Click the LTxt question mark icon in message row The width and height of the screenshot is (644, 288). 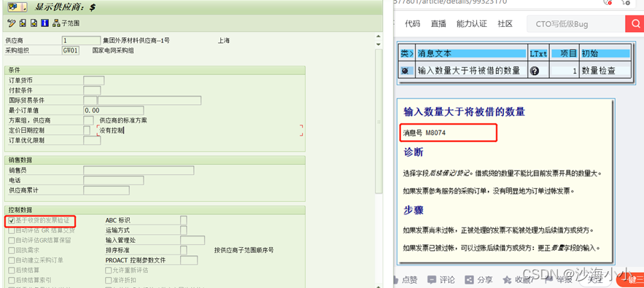(x=535, y=71)
